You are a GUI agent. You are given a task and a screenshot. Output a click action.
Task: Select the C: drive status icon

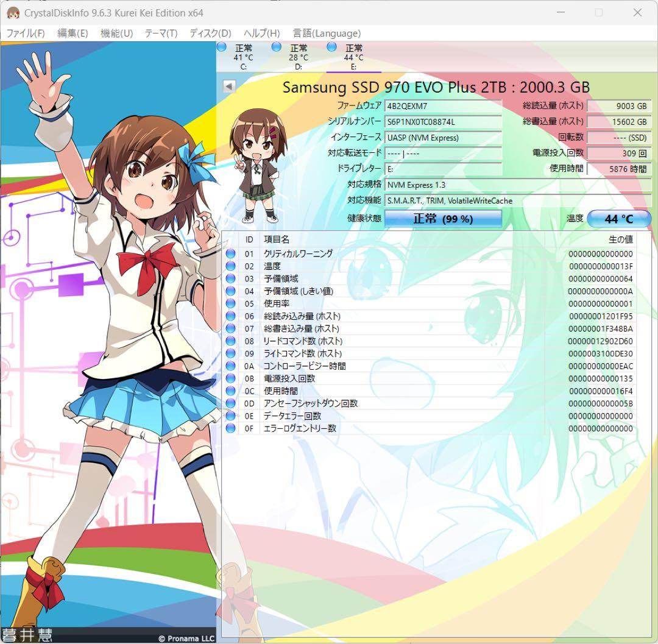[222, 47]
